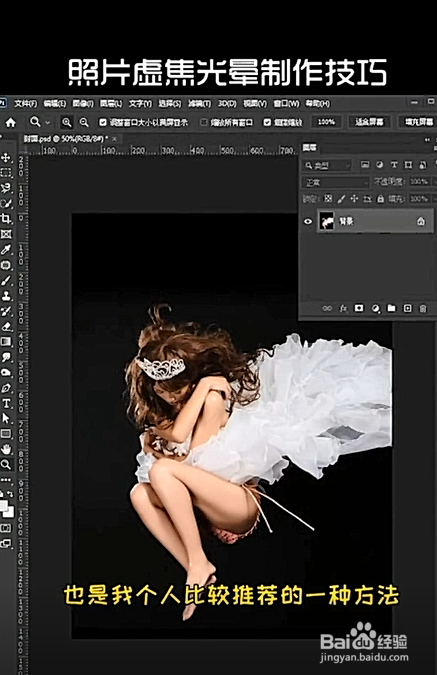The image size is (437, 675).
Task: Toggle Quick Mask mode
Action: (6, 528)
